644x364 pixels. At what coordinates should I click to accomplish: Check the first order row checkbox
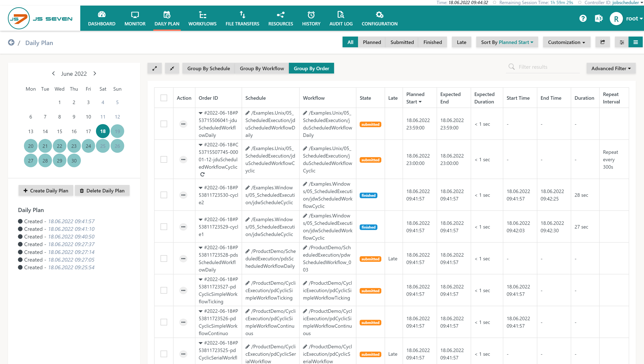tap(164, 124)
